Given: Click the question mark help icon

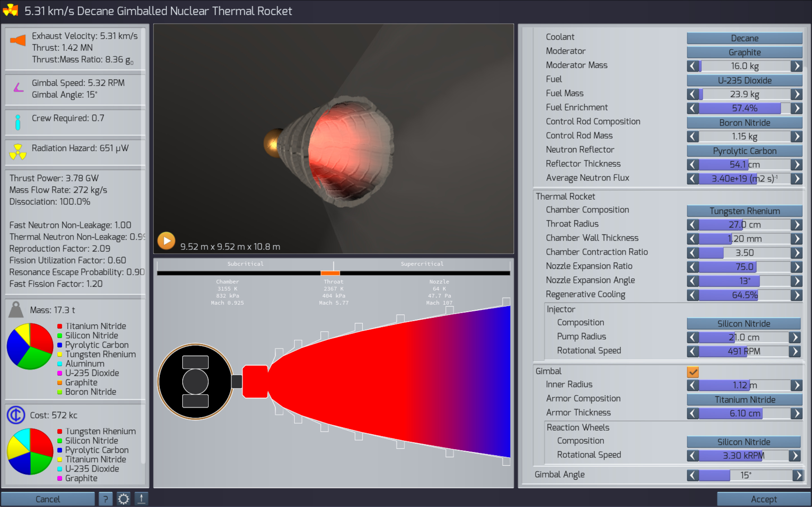Looking at the screenshot, I should pos(106,499).
